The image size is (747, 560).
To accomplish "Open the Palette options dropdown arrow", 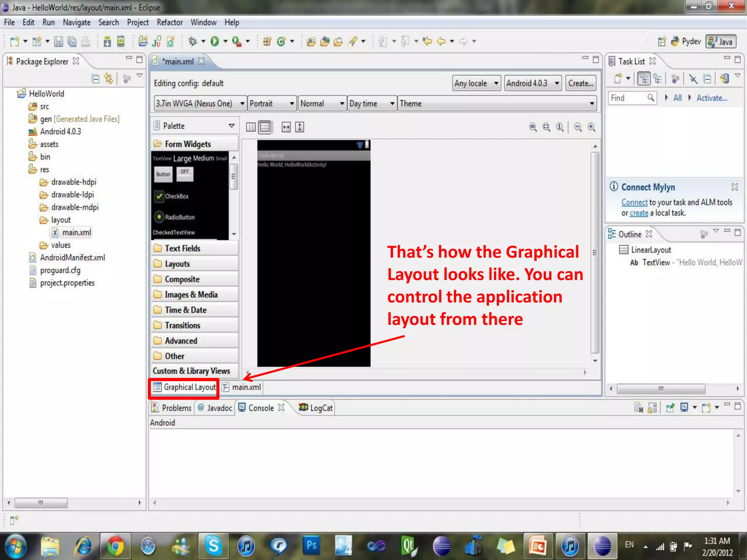I will point(231,126).
